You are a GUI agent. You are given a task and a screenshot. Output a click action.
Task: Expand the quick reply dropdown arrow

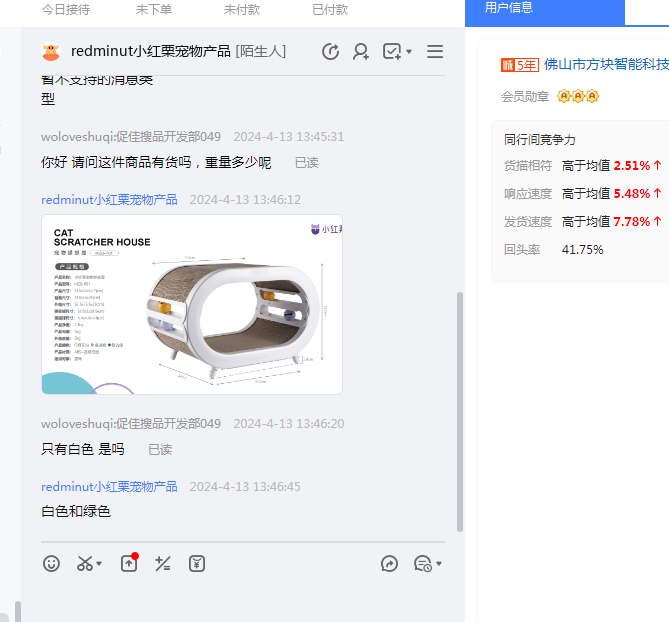click(x=439, y=565)
